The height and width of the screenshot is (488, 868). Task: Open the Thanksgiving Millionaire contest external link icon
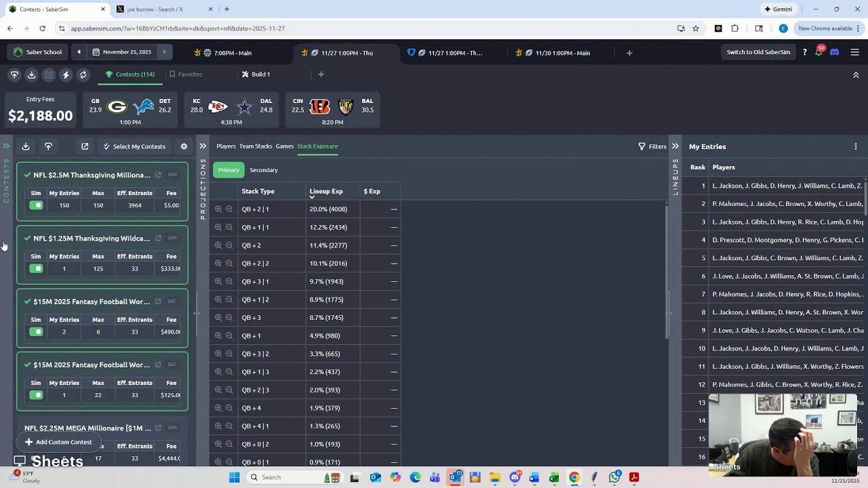point(158,175)
